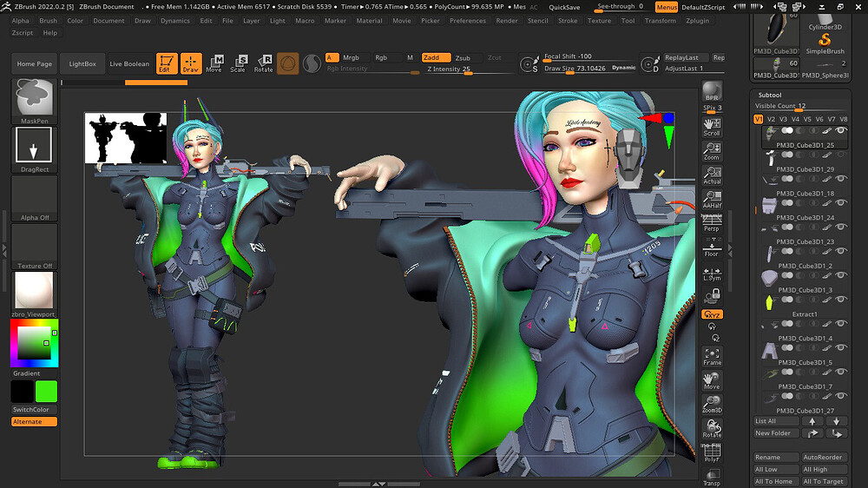868x488 pixels.
Task: Click the Frame icon on right shelf
Action: point(712,357)
